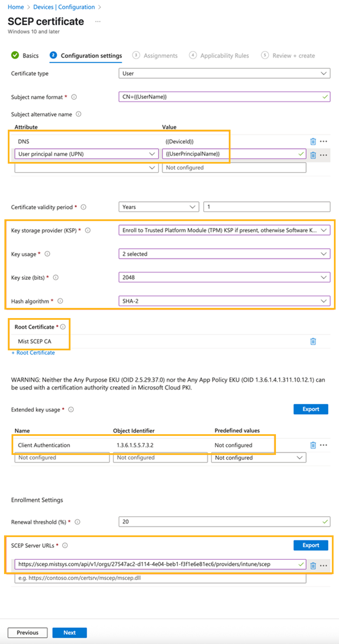This screenshot has height=644, width=339.
Task: Show info tooltip for Renewal threshold
Action: click(x=77, y=522)
